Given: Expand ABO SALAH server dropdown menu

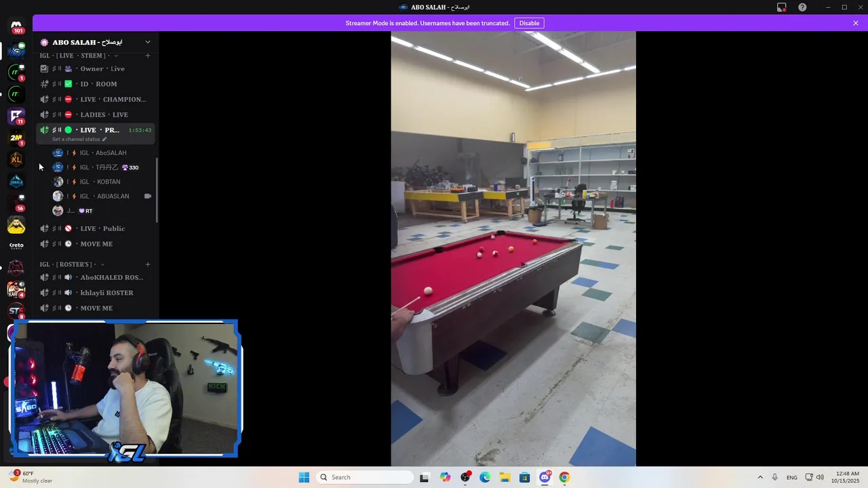Looking at the screenshot, I should coord(148,42).
